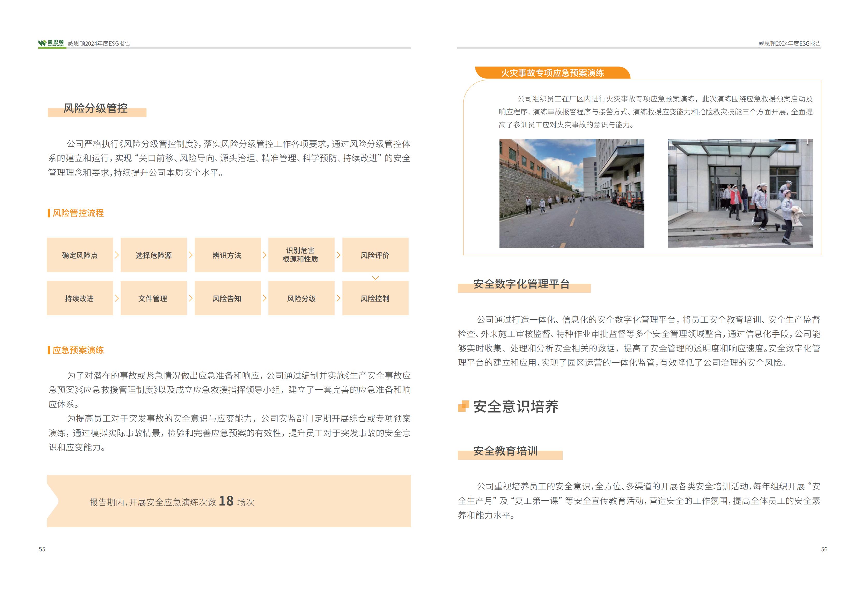Click the downward chevron below 风险评价
868x593 pixels.
(375, 278)
